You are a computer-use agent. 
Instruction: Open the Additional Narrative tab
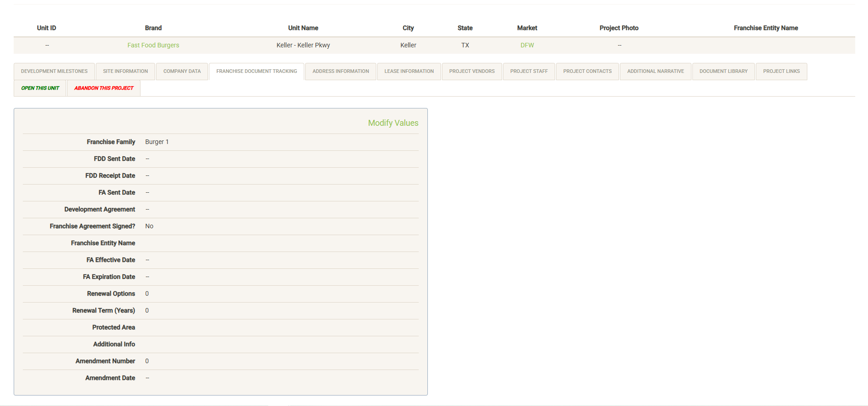point(655,72)
